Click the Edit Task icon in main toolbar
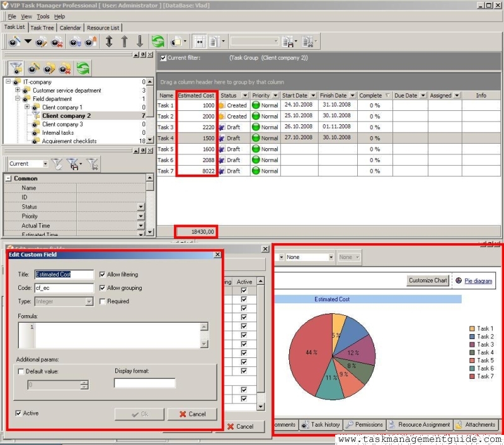This screenshot has height=445, width=504. click(x=41, y=42)
